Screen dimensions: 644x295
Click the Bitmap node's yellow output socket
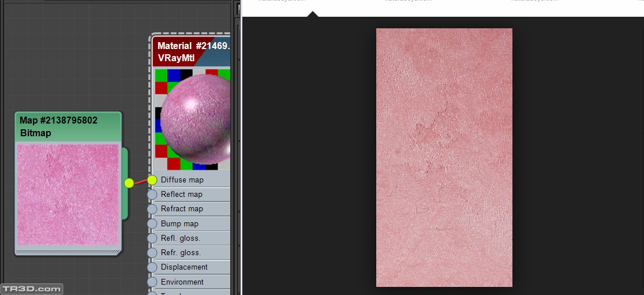tap(129, 183)
